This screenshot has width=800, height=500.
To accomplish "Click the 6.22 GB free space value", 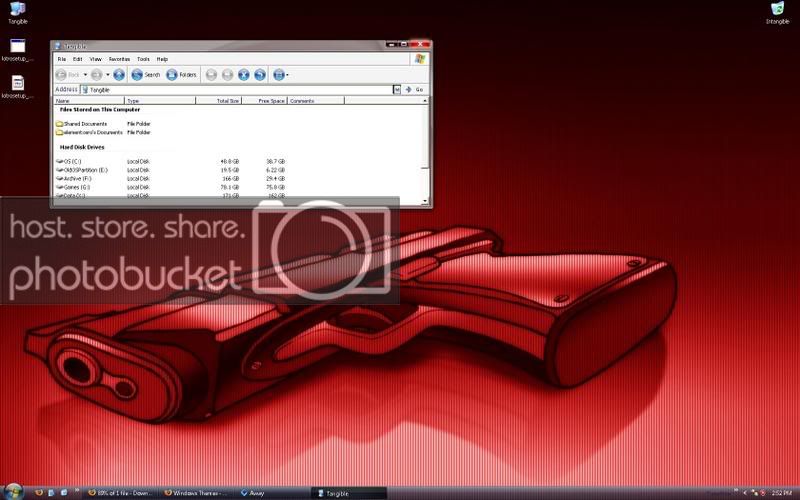I will [x=276, y=170].
